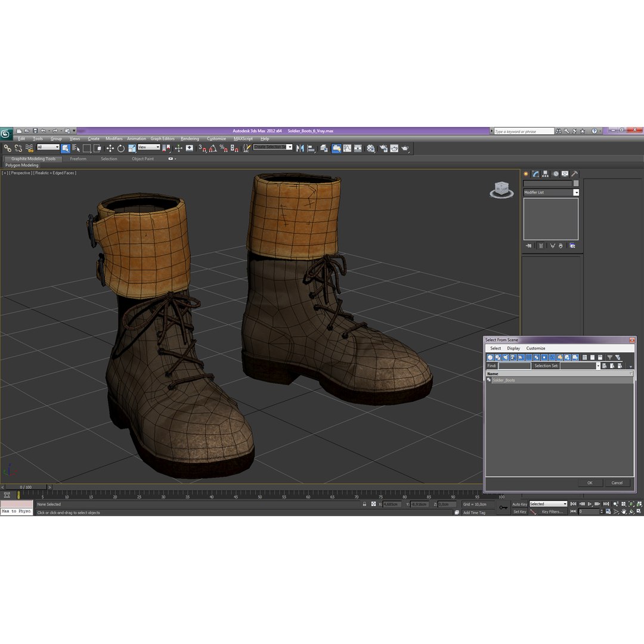Toggle the Angle Snap button

(x=213, y=148)
